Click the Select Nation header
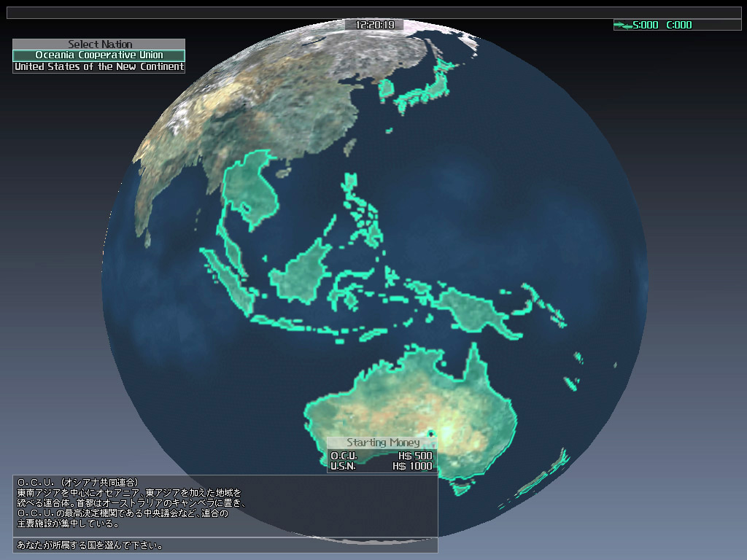This screenshot has width=747, height=560. [98, 44]
